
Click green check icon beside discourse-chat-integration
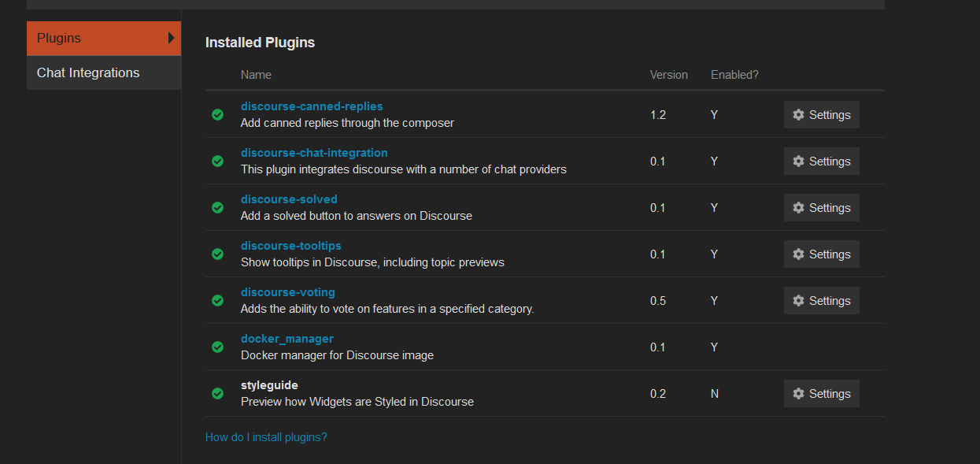(x=217, y=161)
